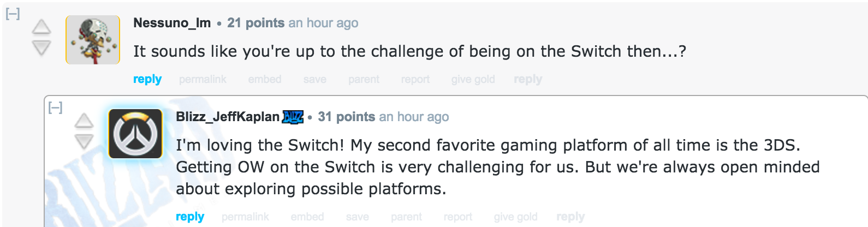Image resolution: width=868 pixels, height=227 pixels.
Task: Save Blizz_JeffKaplan's comment
Action: click(x=358, y=217)
